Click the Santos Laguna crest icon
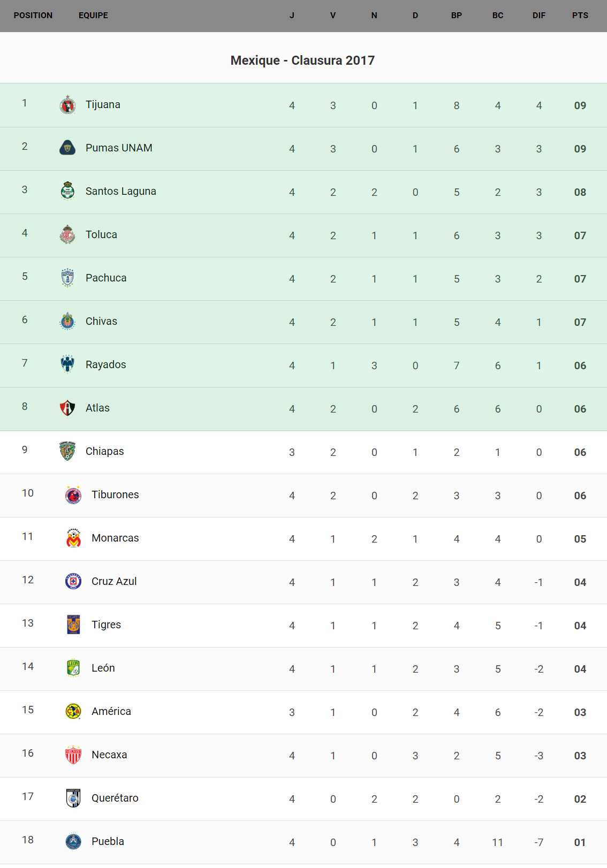 click(x=67, y=191)
